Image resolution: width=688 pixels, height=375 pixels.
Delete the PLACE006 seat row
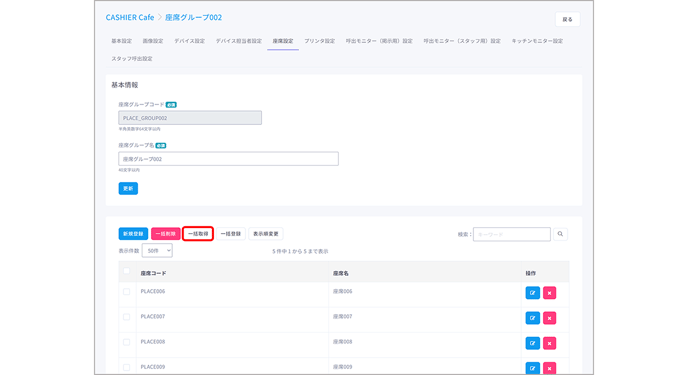(549, 293)
